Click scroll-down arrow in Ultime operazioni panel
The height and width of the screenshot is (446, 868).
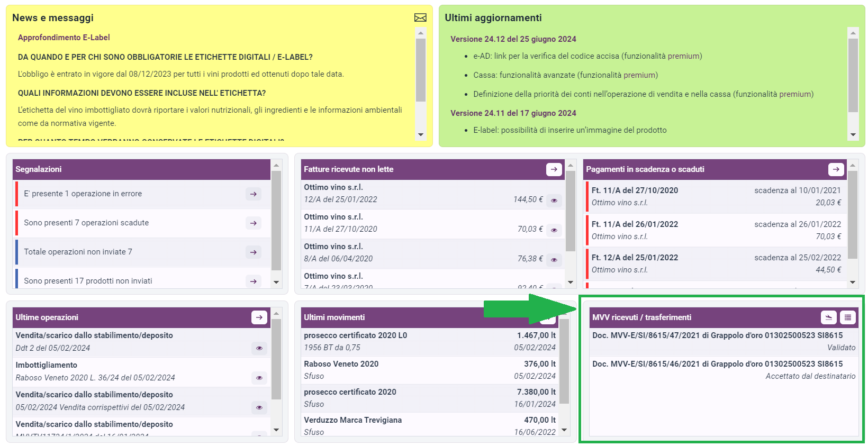point(276,430)
